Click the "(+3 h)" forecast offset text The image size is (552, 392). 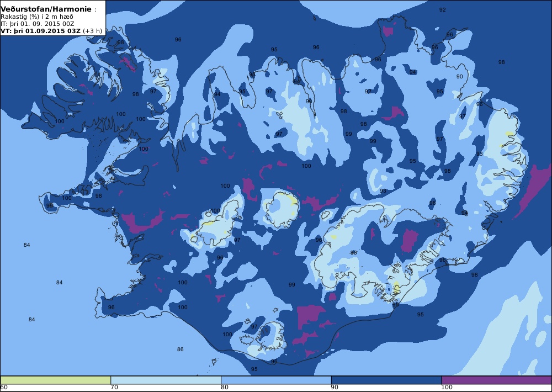(x=92, y=31)
